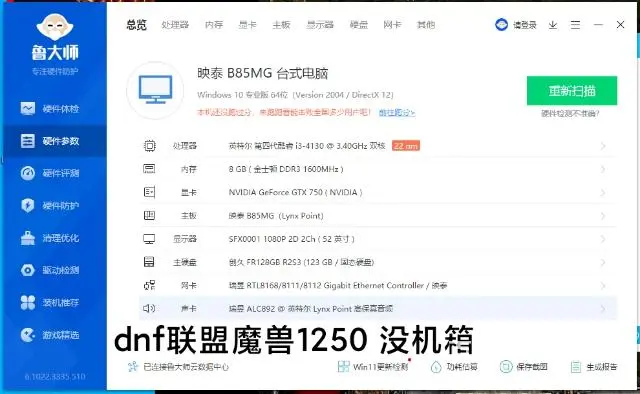Click 生成报告 generate report
Image resolution: width=640 pixels, height=394 pixels.
click(594, 367)
